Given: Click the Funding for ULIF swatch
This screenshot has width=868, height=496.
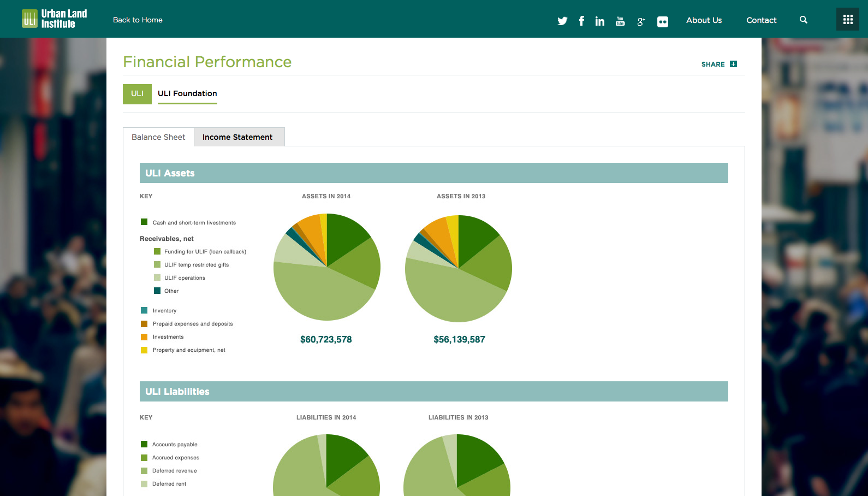Looking at the screenshot, I should 157,251.
